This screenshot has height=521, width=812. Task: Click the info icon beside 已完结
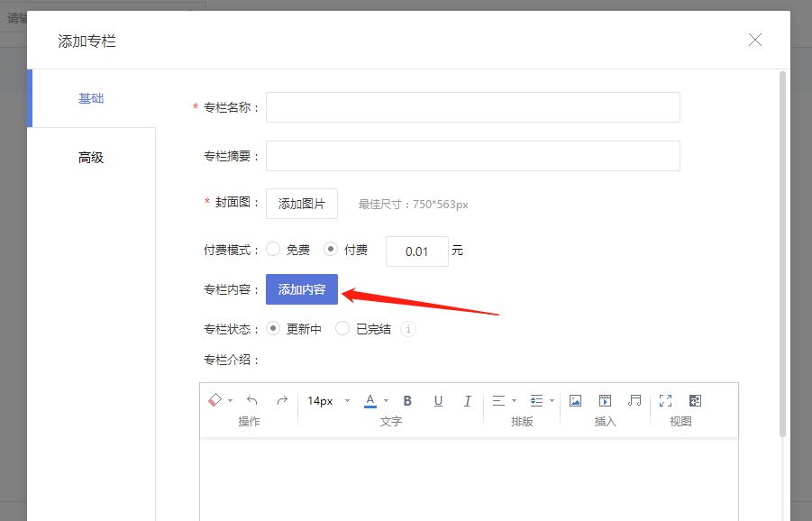(x=408, y=329)
